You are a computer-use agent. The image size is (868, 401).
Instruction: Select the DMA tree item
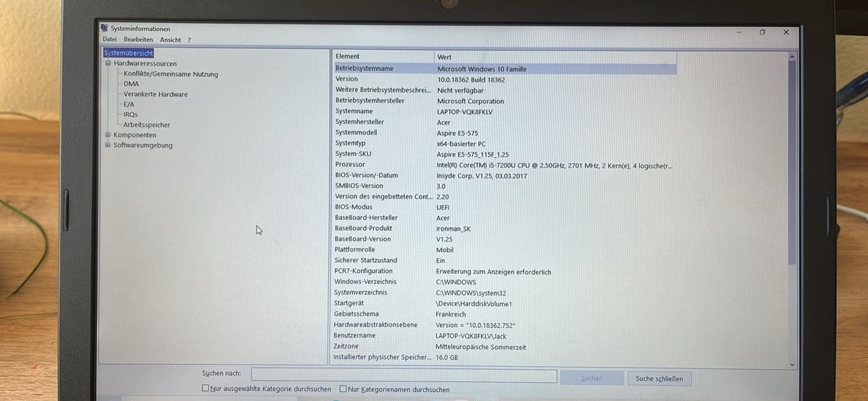click(131, 84)
